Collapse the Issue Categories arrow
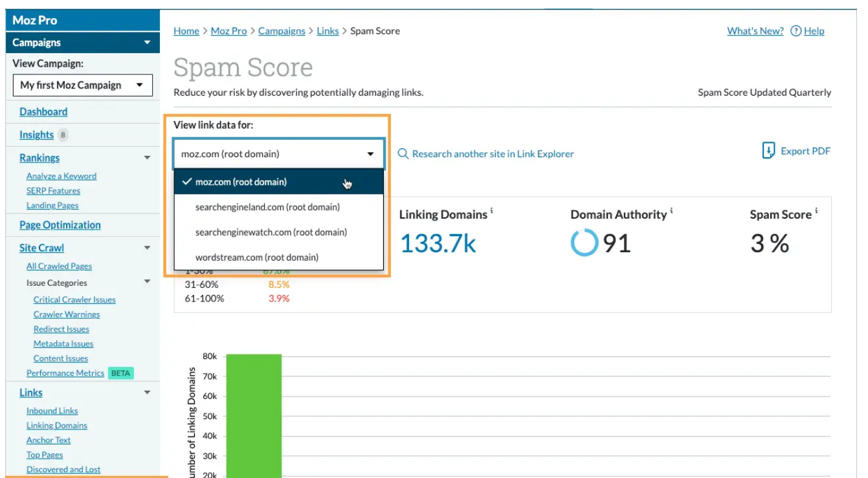 click(x=148, y=282)
